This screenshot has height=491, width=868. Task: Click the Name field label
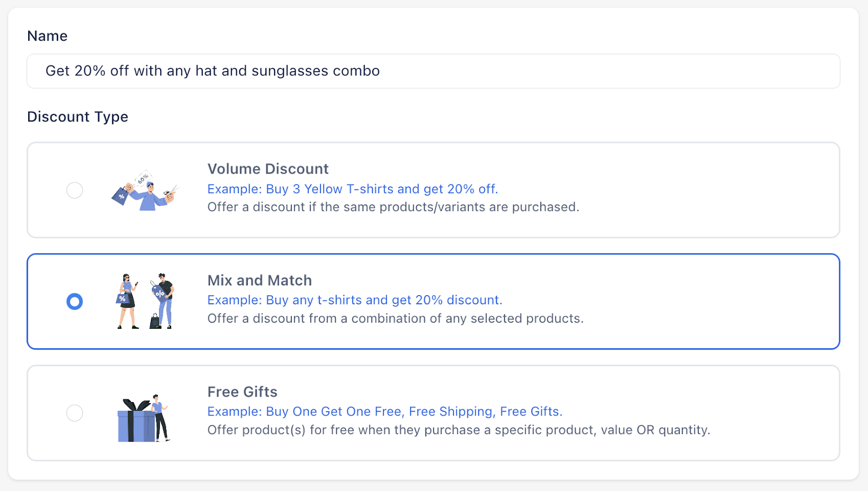[x=47, y=36]
